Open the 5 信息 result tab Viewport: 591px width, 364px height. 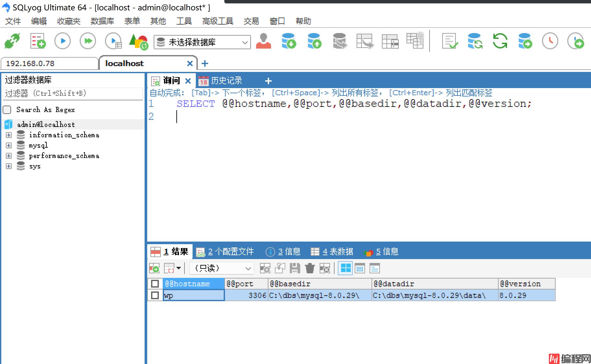click(x=381, y=252)
